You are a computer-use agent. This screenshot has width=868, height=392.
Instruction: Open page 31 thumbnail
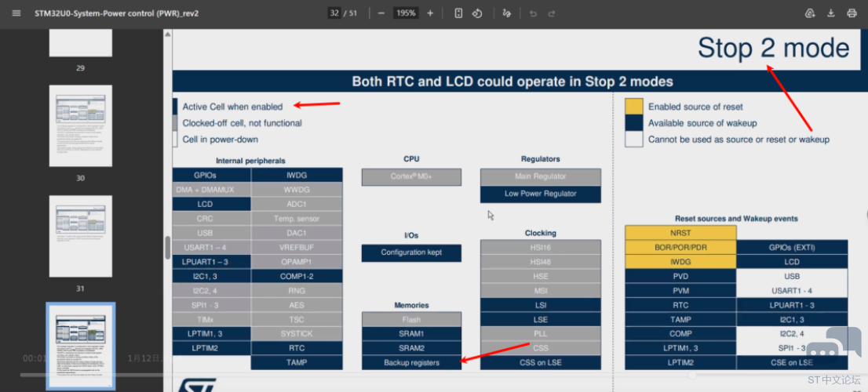81,236
